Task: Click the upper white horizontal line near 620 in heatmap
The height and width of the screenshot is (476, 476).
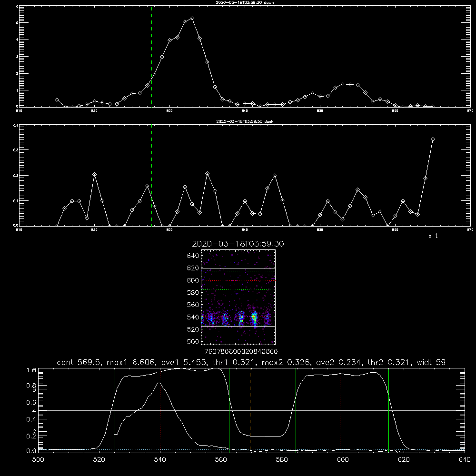Action: [x=238, y=268]
